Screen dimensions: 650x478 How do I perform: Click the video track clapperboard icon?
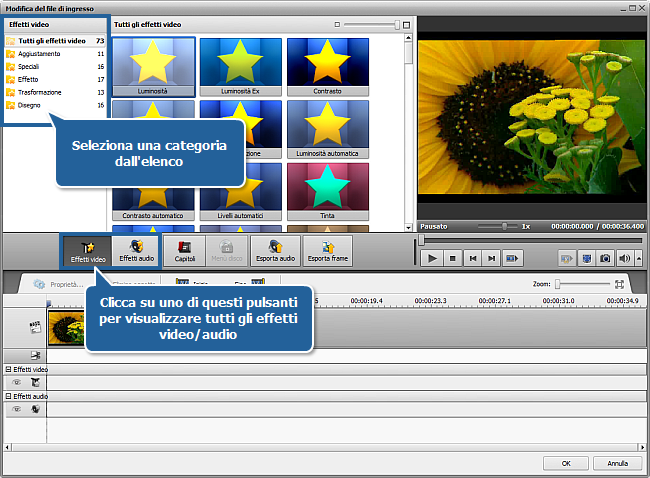click(x=35, y=327)
